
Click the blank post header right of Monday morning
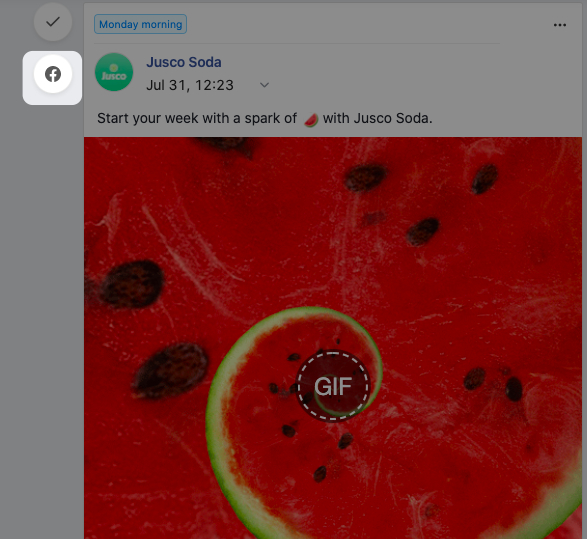point(369,24)
